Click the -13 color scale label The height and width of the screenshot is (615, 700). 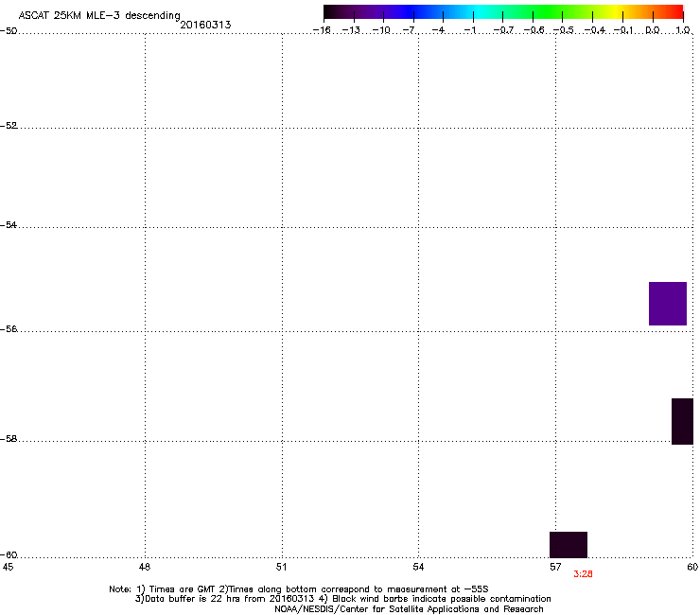point(351,30)
